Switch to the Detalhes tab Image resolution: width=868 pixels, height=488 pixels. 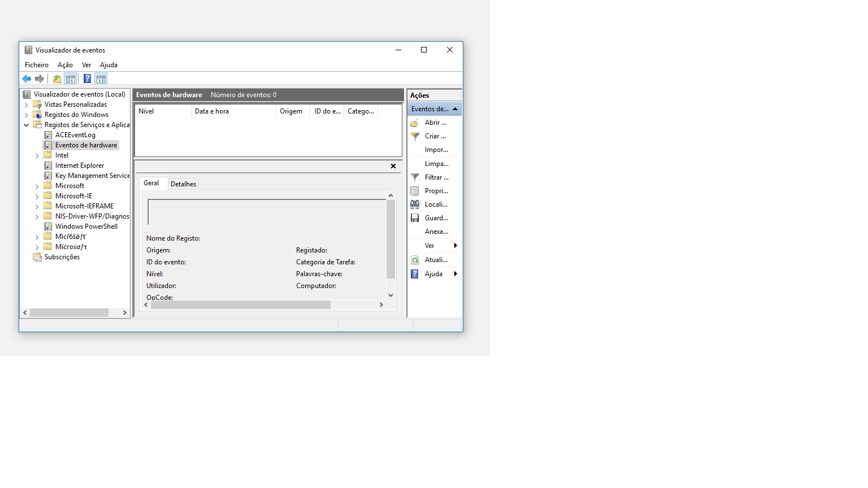click(183, 184)
